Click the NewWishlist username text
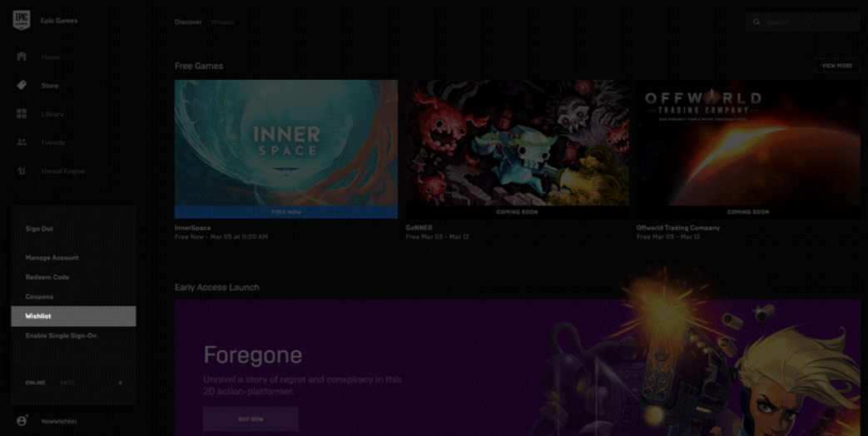 (x=59, y=422)
